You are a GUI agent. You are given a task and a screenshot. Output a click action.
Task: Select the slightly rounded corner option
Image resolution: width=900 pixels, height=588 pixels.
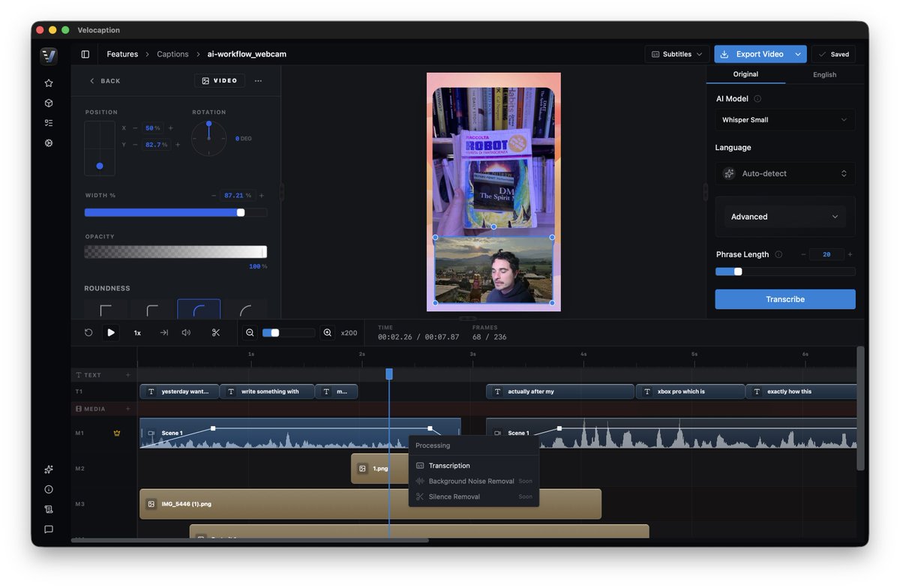pyautogui.click(x=152, y=309)
